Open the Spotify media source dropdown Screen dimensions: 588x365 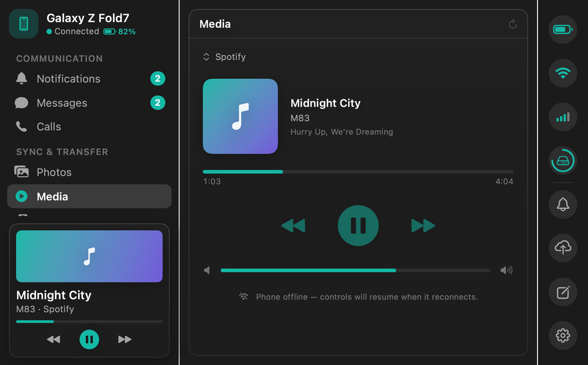pos(224,57)
